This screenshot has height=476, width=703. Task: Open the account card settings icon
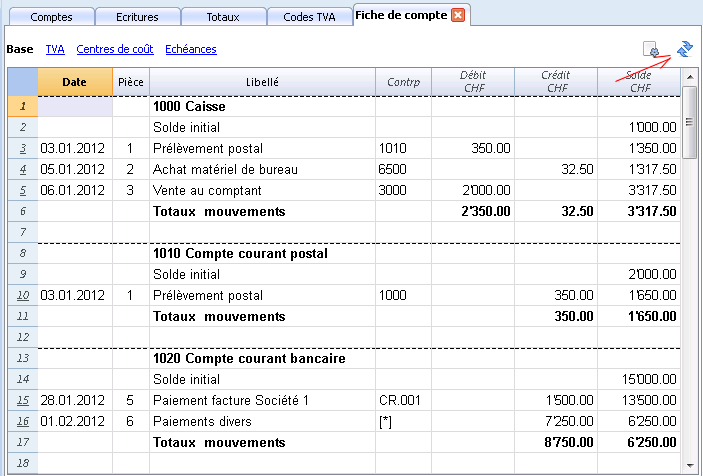(x=651, y=49)
